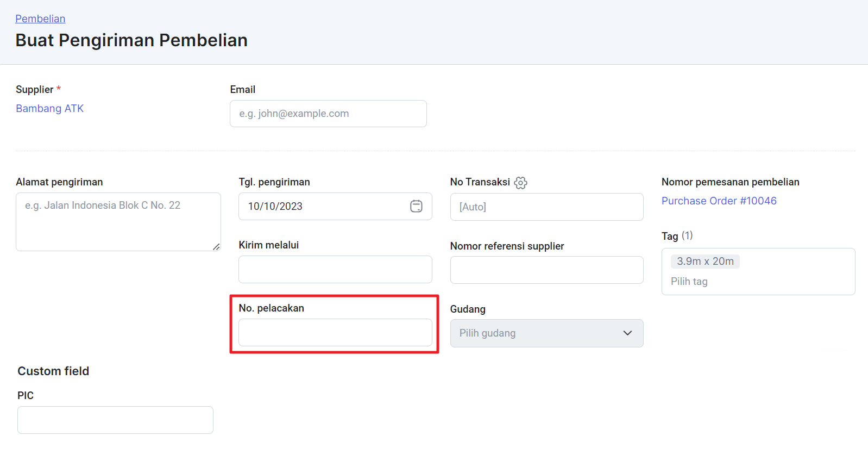Open Purchase Order #10046 link
This screenshot has height=454, width=868.
[x=719, y=201]
